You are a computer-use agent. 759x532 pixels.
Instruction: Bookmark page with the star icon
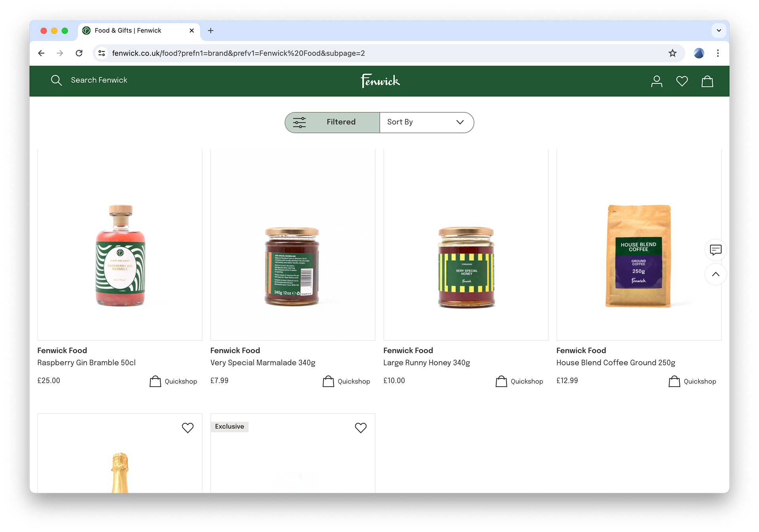pyautogui.click(x=672, y=53)
